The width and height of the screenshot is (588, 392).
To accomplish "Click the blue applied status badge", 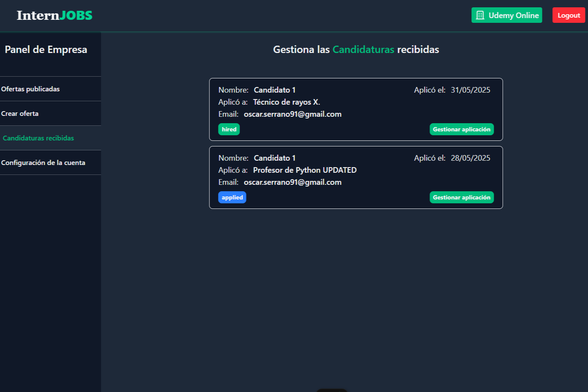I will [x=232, y=197].
